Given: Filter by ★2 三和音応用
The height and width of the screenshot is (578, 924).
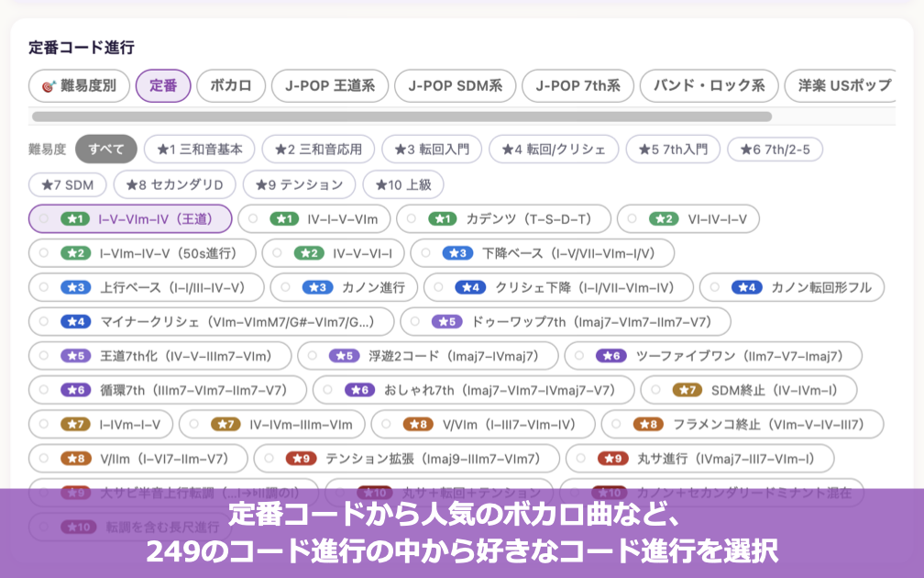Looking at the screenshot, I should click(318, 150).
